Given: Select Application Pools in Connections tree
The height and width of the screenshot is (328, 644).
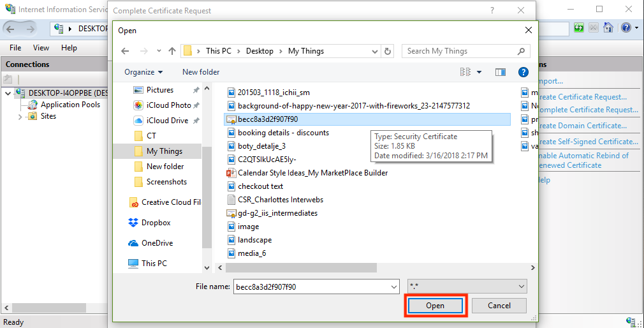Looking at the screenshot, I should click(x=70, y=105).
